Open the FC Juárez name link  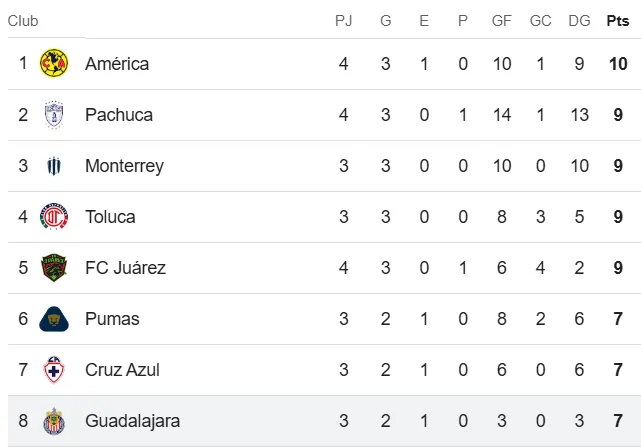coord(125,268)
